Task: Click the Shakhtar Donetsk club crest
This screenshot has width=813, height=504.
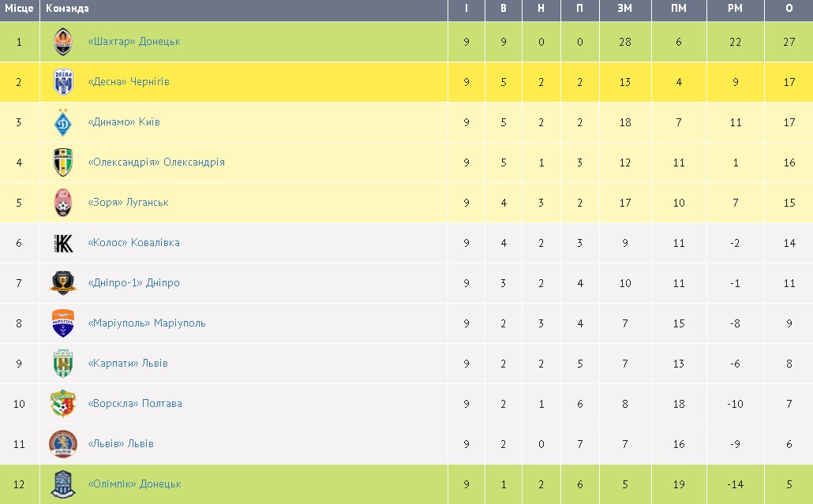Action: pos(63,42)
